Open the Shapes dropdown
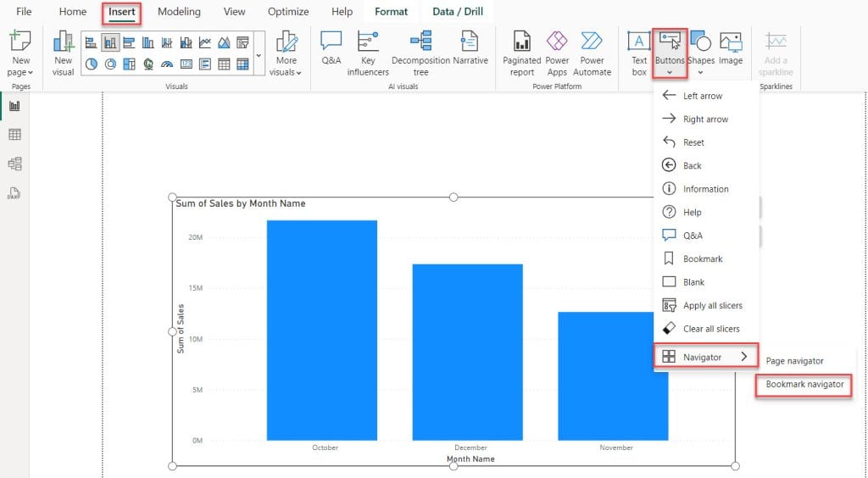 (x=701, y=53)
